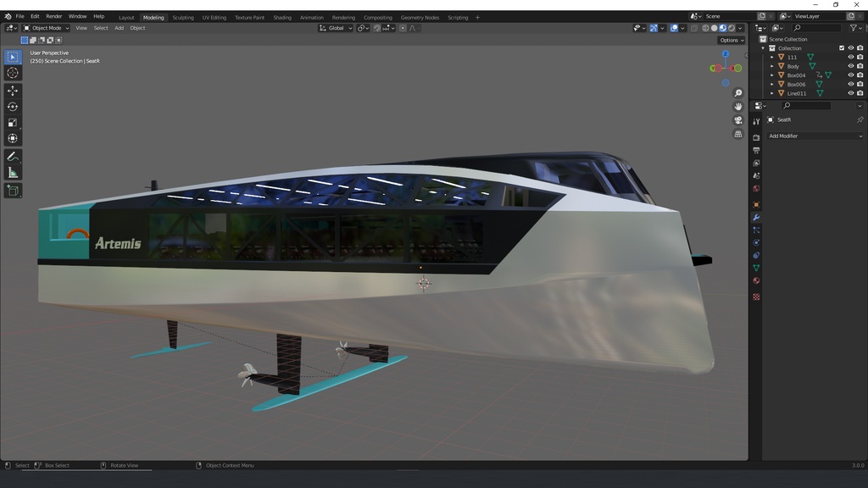The width and height of the screenshot is (868, 488).
Task: Choose the Measure tool
Action: (13, 173)
